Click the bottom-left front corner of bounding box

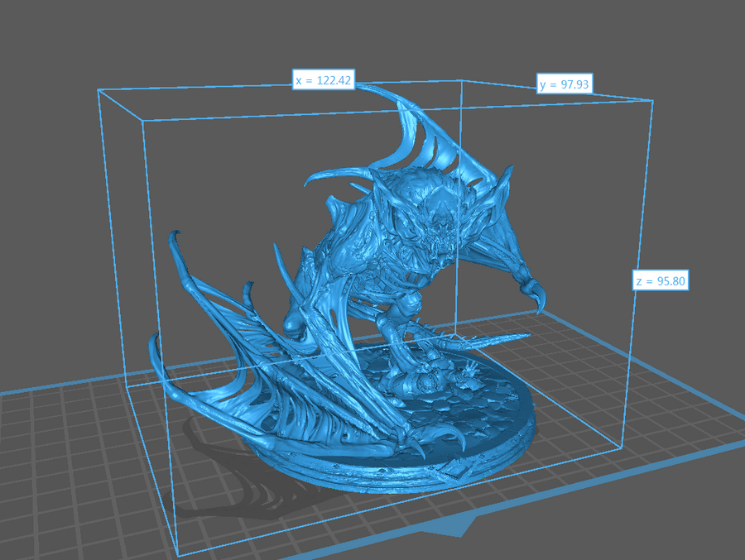180,555
